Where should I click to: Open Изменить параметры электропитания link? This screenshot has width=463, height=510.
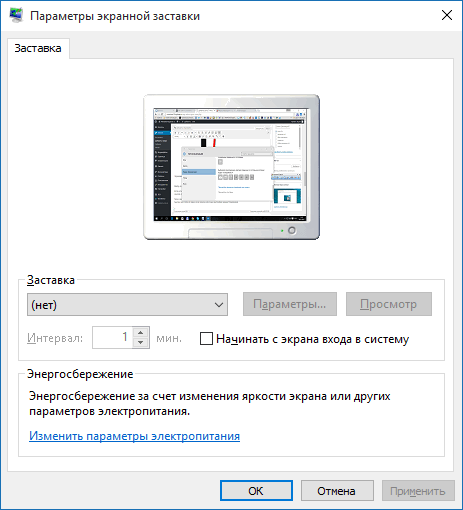point(134,436)
